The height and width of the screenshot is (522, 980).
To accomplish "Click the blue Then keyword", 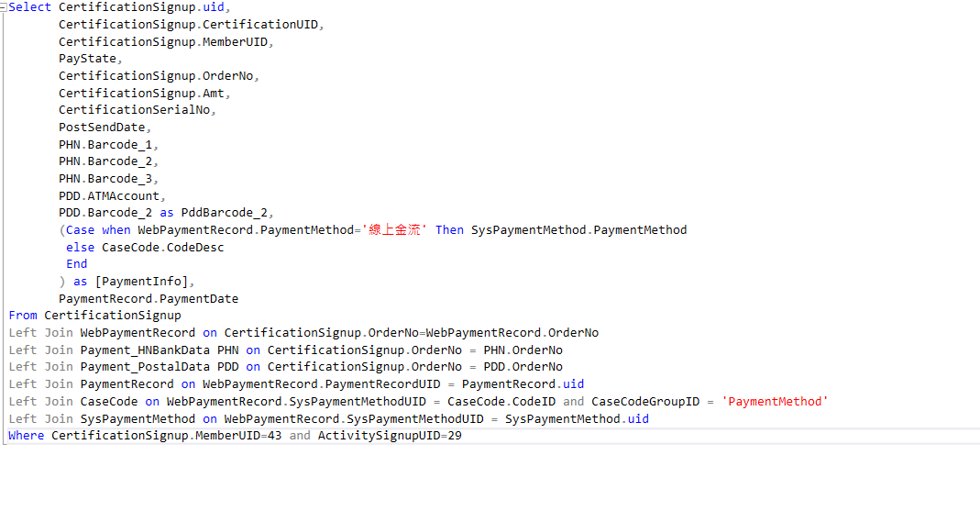I will (449, 230).
